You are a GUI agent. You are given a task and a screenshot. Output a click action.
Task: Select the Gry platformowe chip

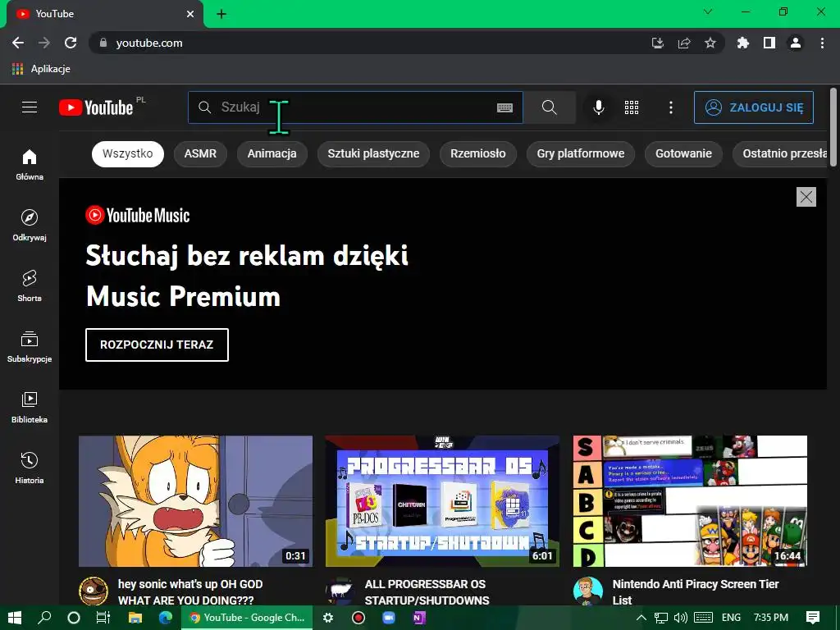581,153
